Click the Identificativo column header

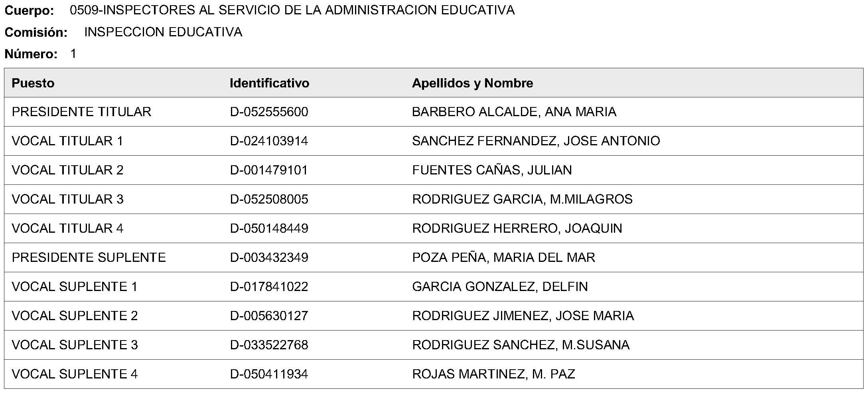click(269, 83)
